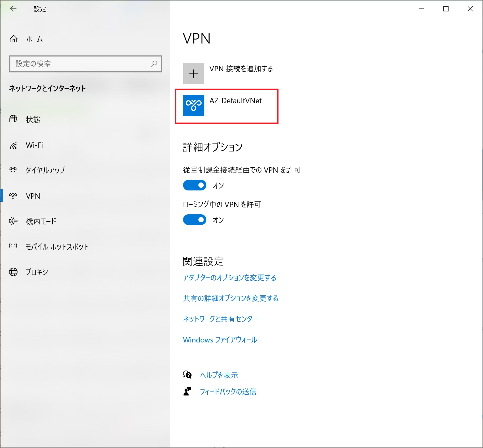
Task: Minimize the 設定 window
Action: pos(421,9)
